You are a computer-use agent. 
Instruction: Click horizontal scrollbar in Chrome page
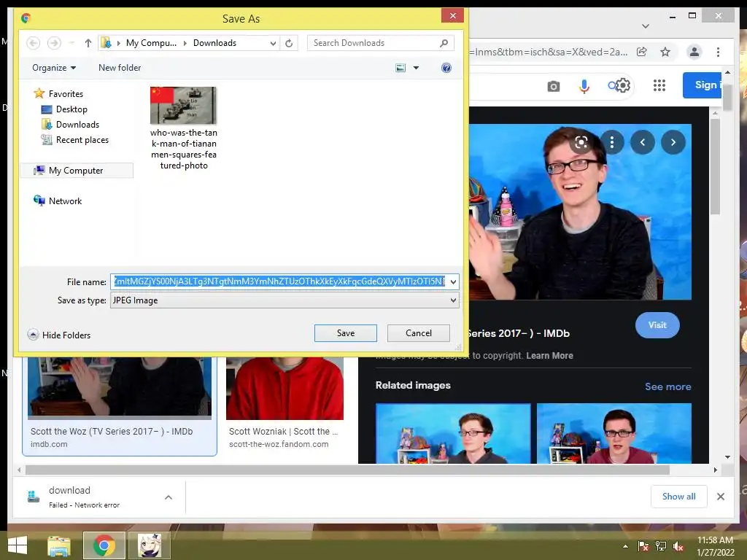[x=347, y=470]
